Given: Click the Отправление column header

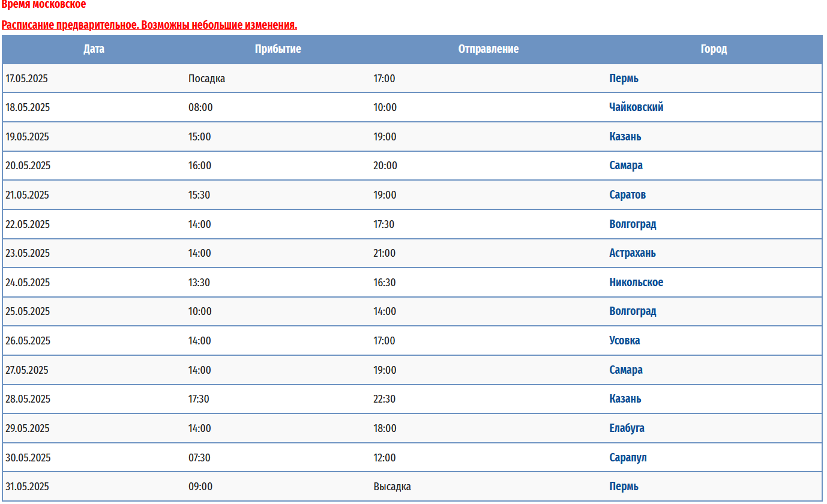Looking at the screenshot, I should pyautogui.click(x=489, y=49).
